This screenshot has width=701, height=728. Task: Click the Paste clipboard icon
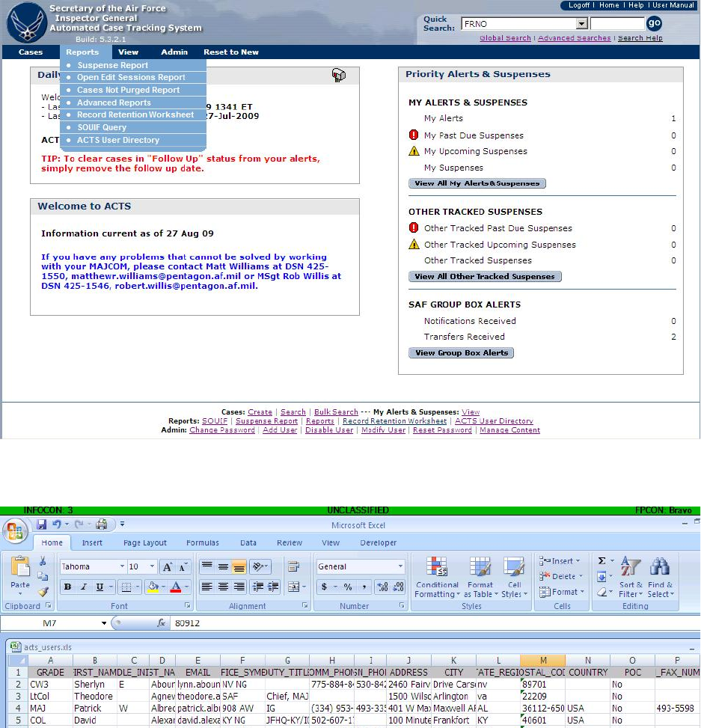(x=20, y=566)
